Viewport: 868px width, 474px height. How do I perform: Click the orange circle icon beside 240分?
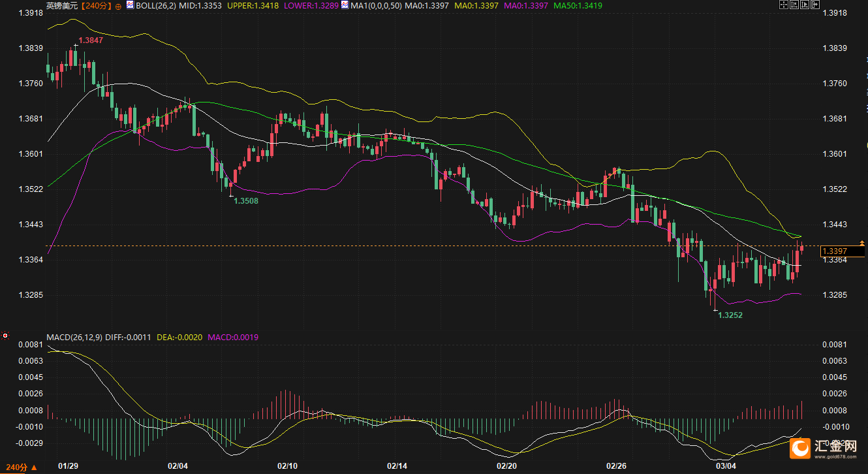[x=117, y=6]
